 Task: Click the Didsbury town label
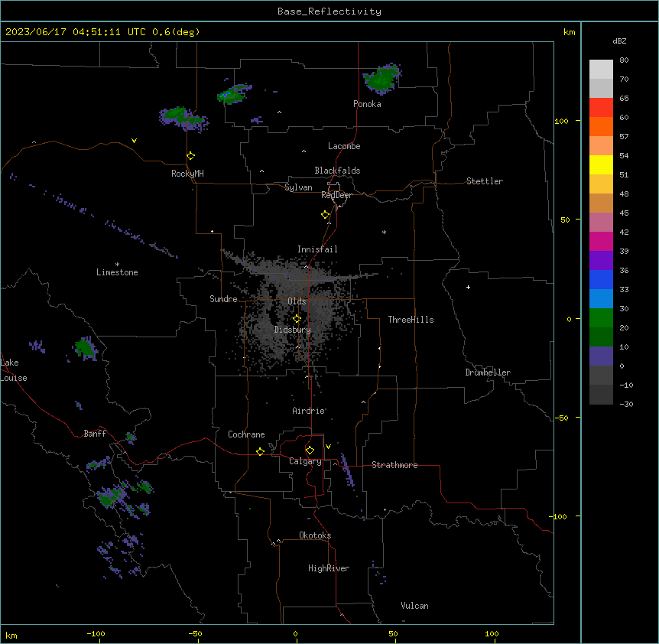click(293, 330)
